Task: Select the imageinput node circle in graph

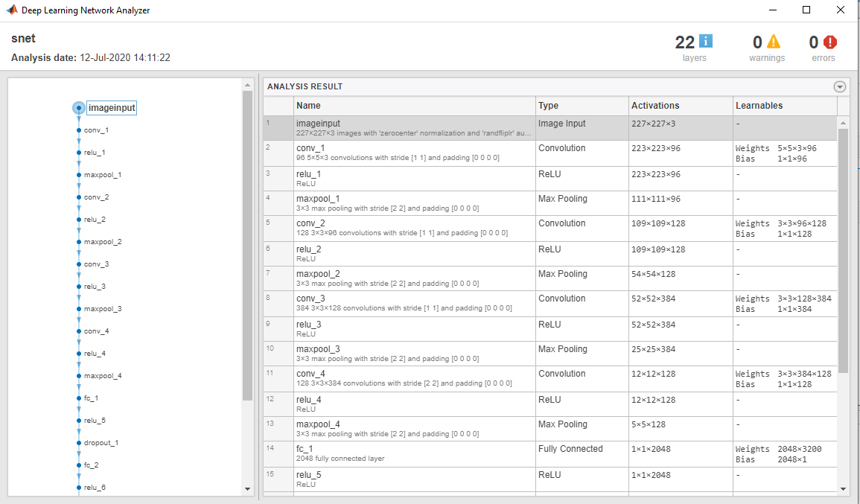Action: click(x=79, y=108)
